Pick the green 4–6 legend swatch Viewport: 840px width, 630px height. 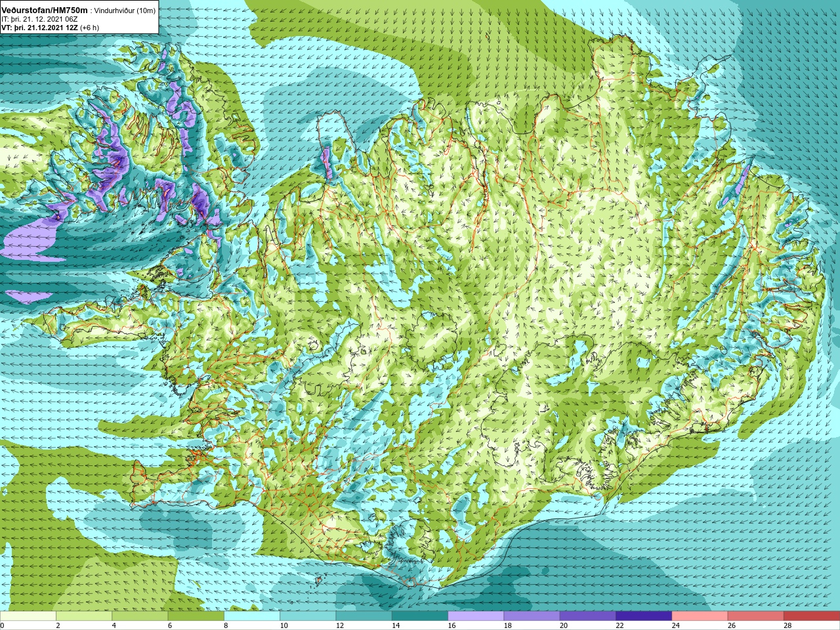click(140, 616)
